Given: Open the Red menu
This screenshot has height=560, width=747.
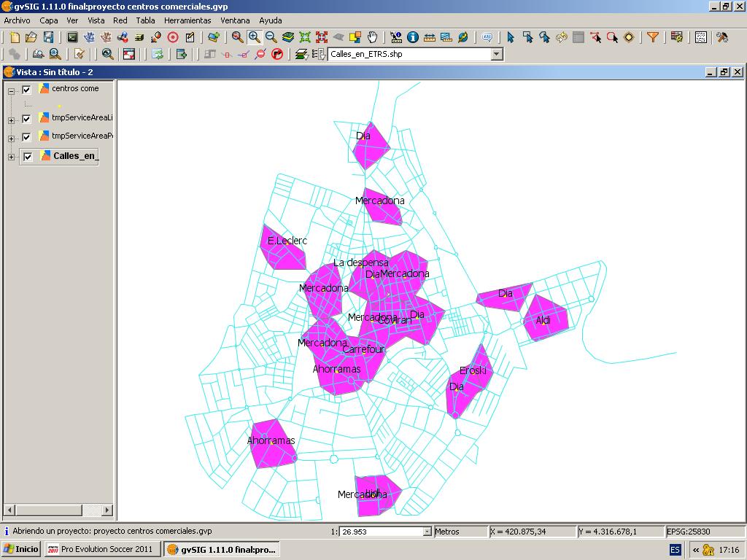Looking at the screenshot, I should point(120,20).
